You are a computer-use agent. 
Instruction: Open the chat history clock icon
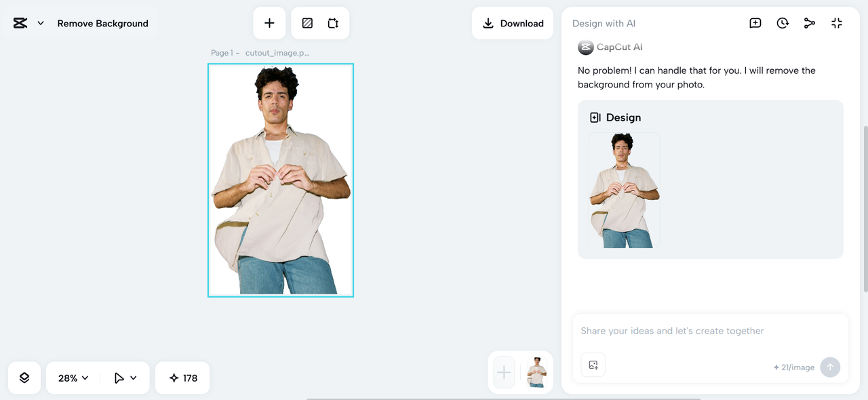(x=783, y=23)
